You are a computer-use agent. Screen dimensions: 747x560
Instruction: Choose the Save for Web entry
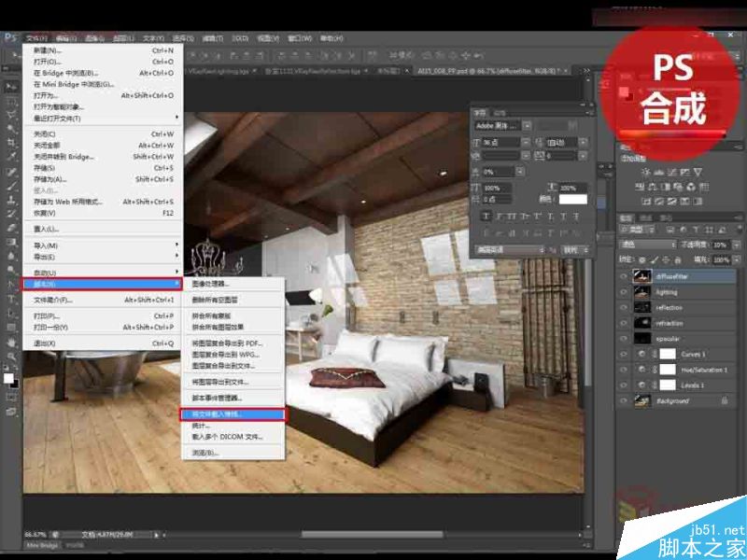point(103,202)
